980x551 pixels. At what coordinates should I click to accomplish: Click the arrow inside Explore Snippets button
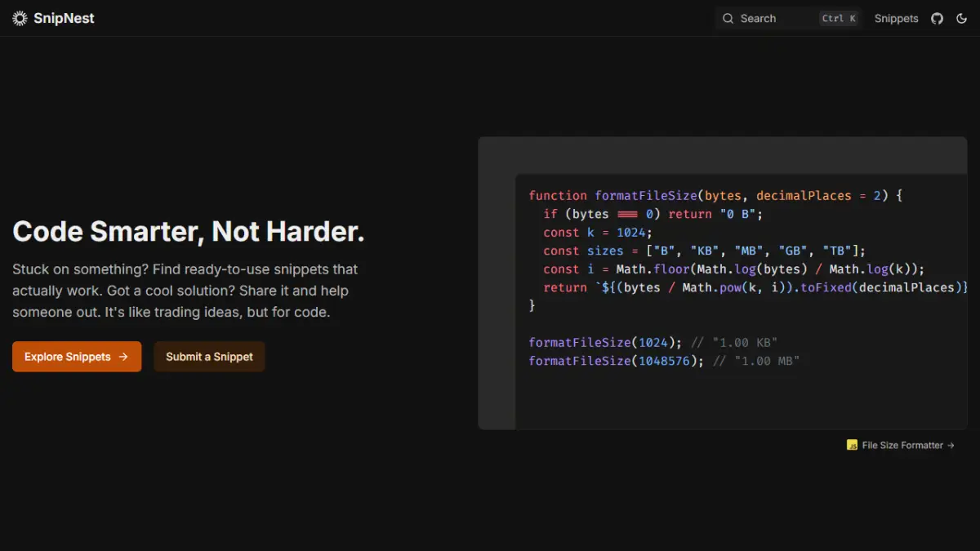click(x=123, y=357)
